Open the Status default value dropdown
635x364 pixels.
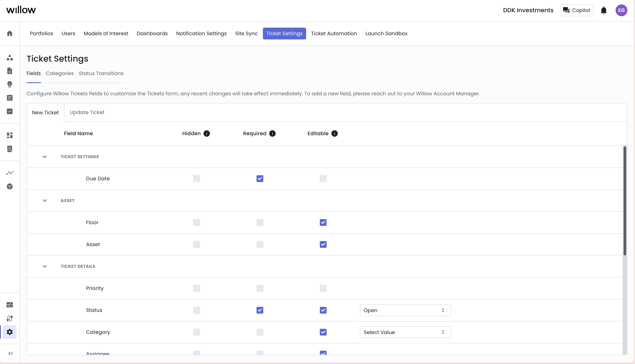pyautogui.click(x=405, y=310)
